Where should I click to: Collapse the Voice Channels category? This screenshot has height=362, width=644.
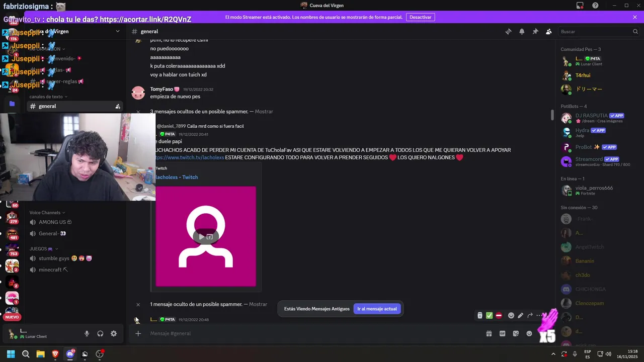[47, 213]
